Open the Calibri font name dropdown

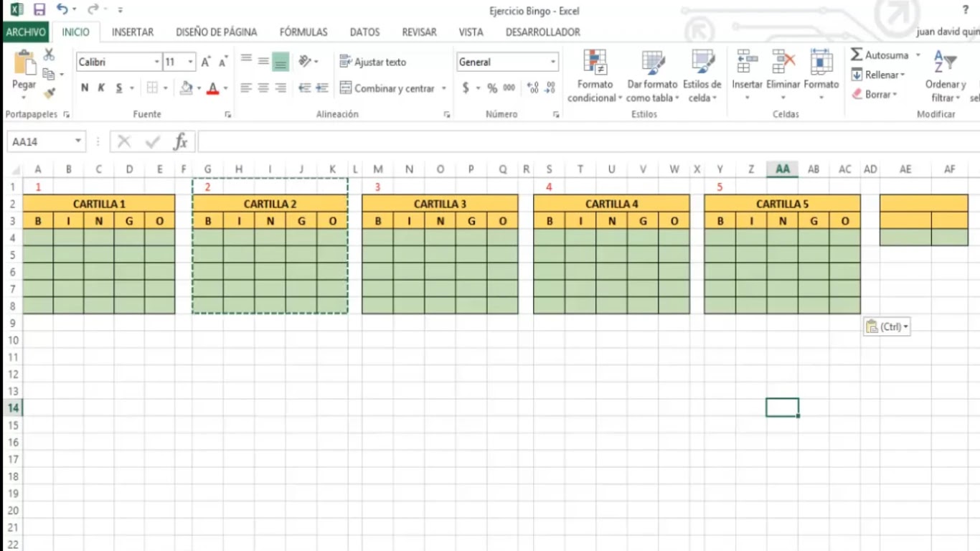tap(156, 62)
